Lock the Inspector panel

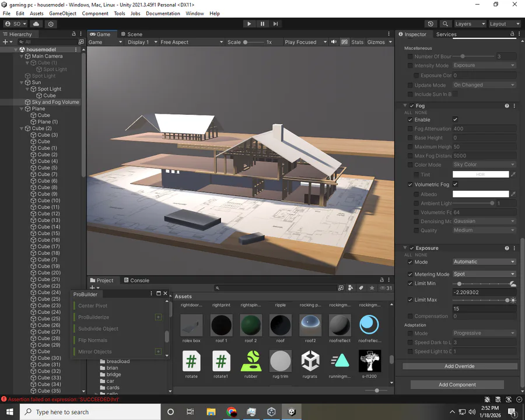(x=512, y=34)
